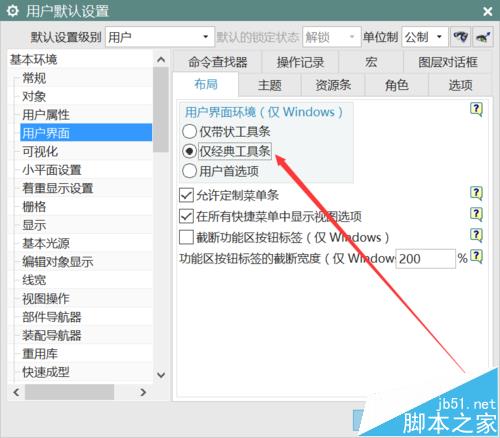500x438 pixels.
Task: Select 对象 in the tree
Action: 34,96
